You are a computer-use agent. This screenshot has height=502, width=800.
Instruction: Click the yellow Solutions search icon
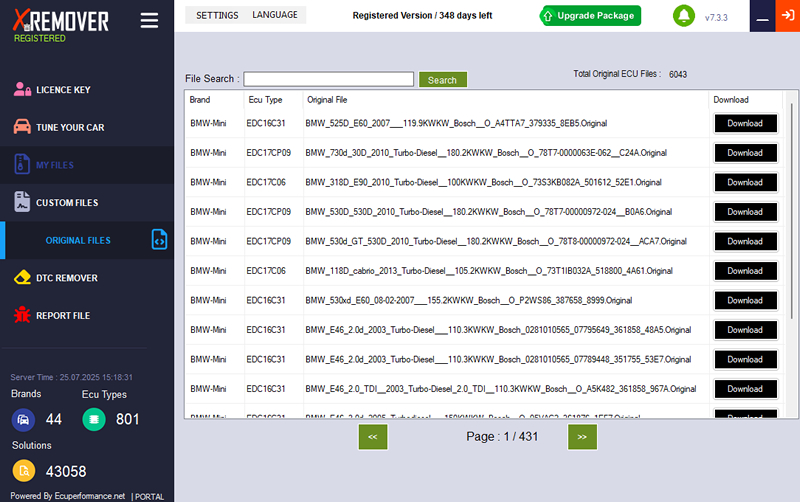pyautogui.click(x=24, y=471)
